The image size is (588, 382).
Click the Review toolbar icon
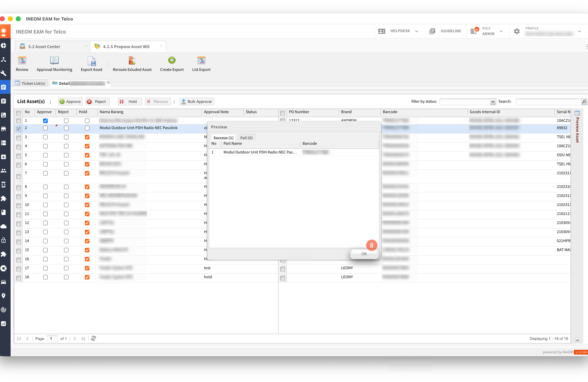pos(22,61)
